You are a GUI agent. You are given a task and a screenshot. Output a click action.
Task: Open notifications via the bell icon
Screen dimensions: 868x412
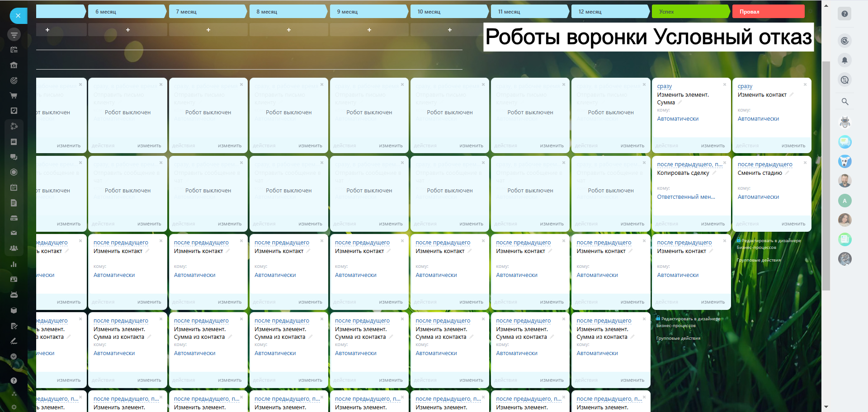[844, 60]
